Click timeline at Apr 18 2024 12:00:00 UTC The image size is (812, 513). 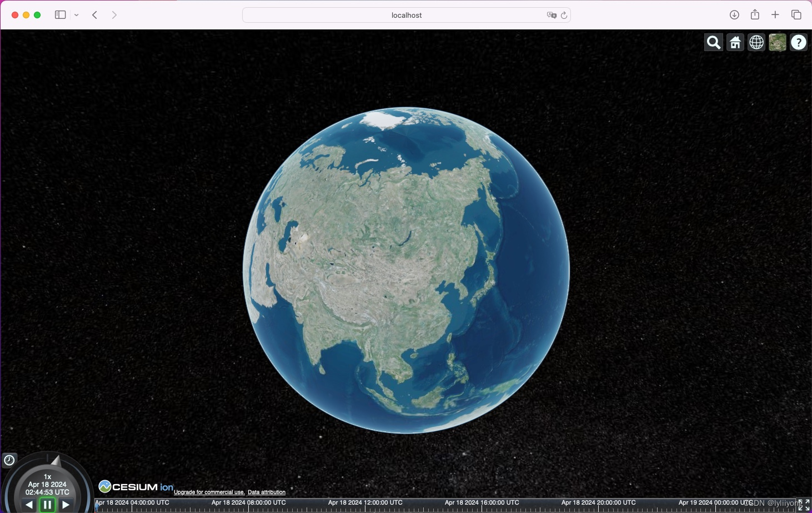(x=365, y=503)
